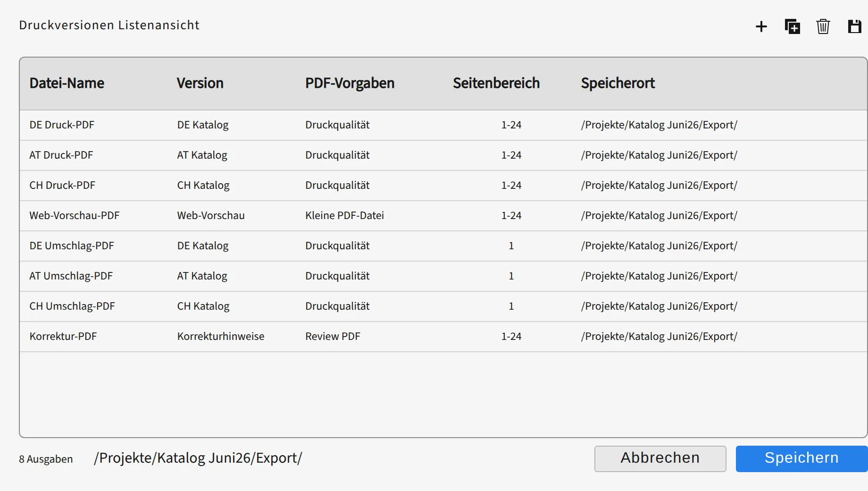Viewport: 868px width, 491px height.
Task: Click Speicherort path of CH Umschlag-PDF row
Action: [659, 306]
